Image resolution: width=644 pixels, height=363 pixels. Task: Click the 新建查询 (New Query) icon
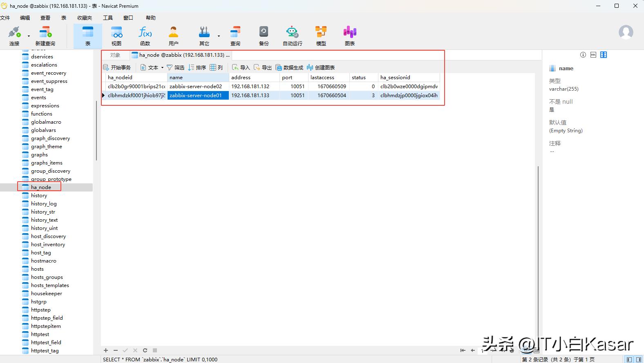pos(45,36)
